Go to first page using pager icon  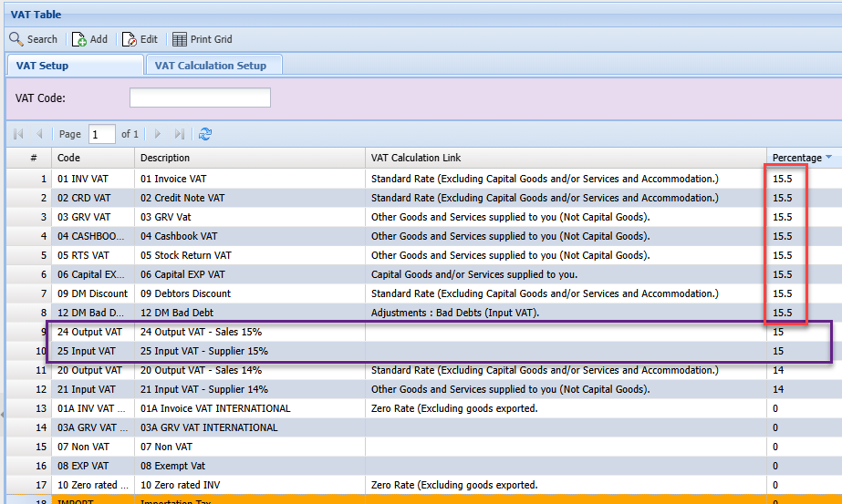[18, 134]
